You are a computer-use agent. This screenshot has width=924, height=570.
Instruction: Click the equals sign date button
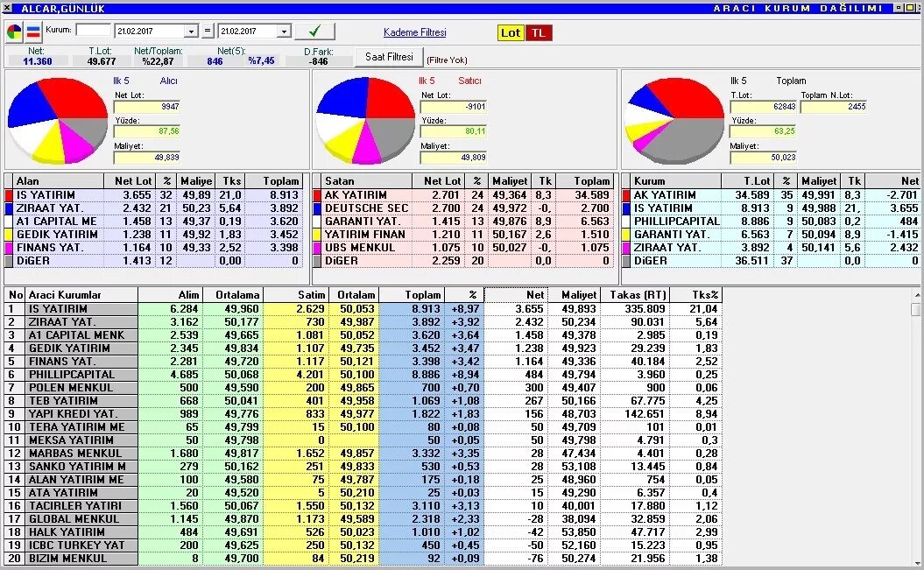pyautogui.click(x=208, y=31)
